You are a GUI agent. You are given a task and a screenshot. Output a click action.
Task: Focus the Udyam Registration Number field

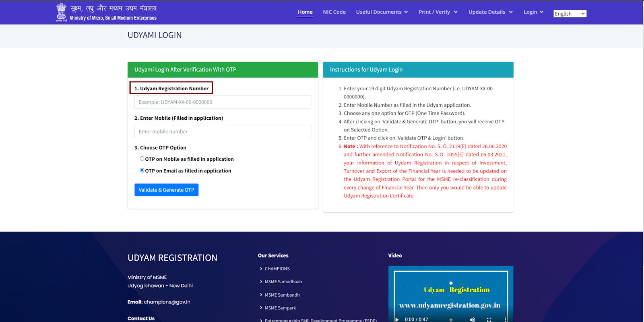tap(223, 102)
